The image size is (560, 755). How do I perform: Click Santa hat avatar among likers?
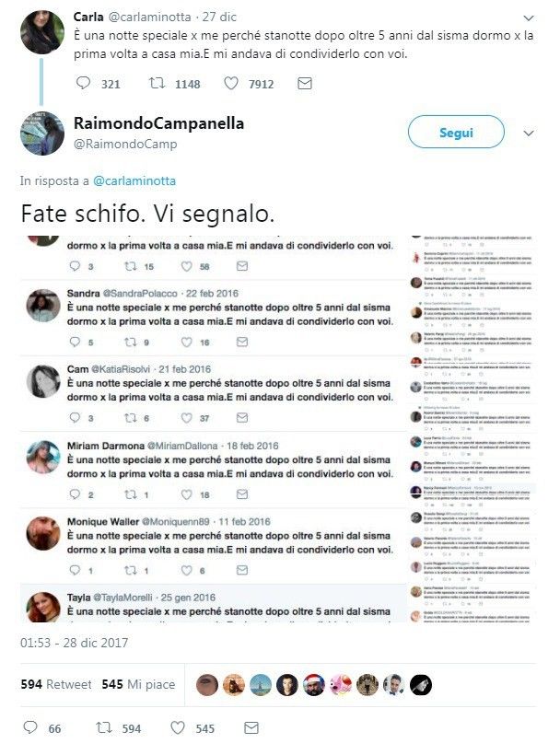click(314, 685)
